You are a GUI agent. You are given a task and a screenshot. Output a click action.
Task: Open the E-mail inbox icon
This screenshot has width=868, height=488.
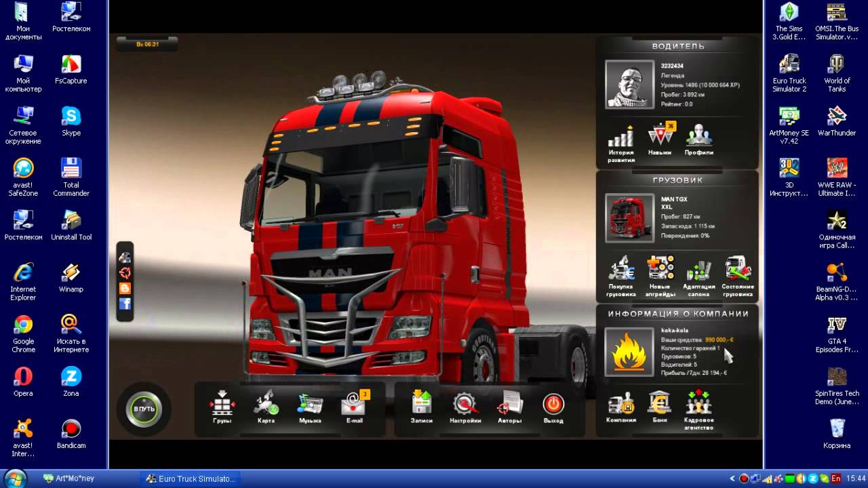355,405
